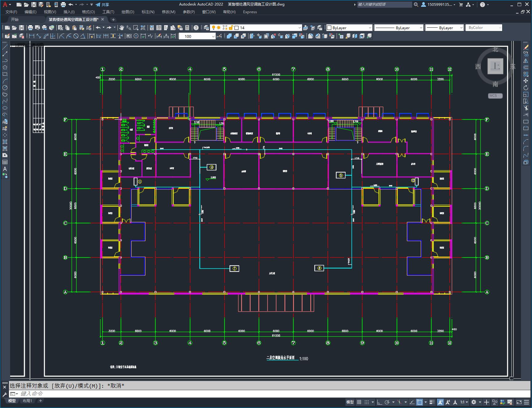The height and width of the screenshot is (408, 532).
Task: Select the Circle draw tool in left toolbar
Action: pyautogui.click(x=5, y=88)
